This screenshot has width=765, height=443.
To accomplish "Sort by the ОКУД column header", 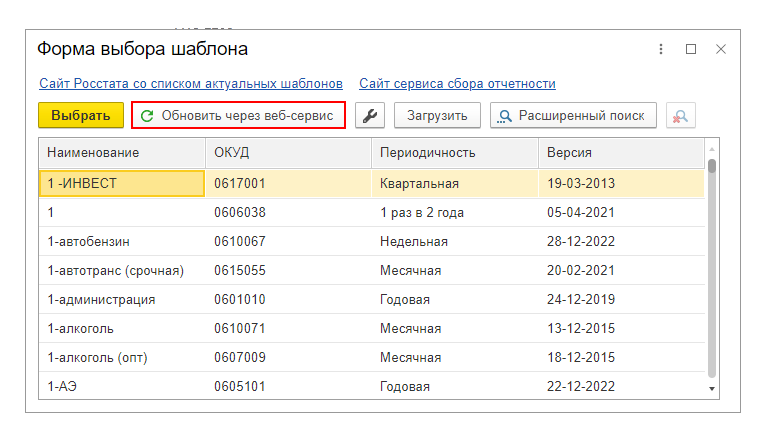I will [288, 153].
